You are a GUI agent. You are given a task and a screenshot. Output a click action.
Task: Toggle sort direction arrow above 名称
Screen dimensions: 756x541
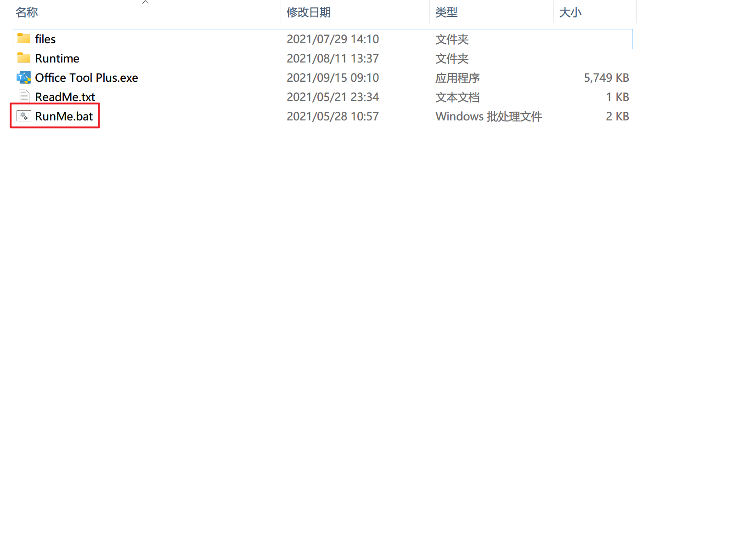(x=145, y=2)
